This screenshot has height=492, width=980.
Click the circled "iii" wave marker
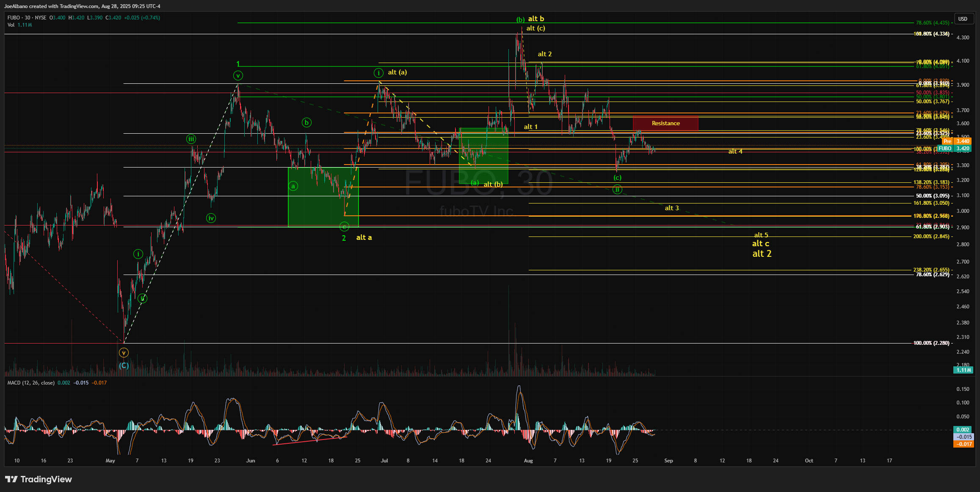[x=191, y=139]
